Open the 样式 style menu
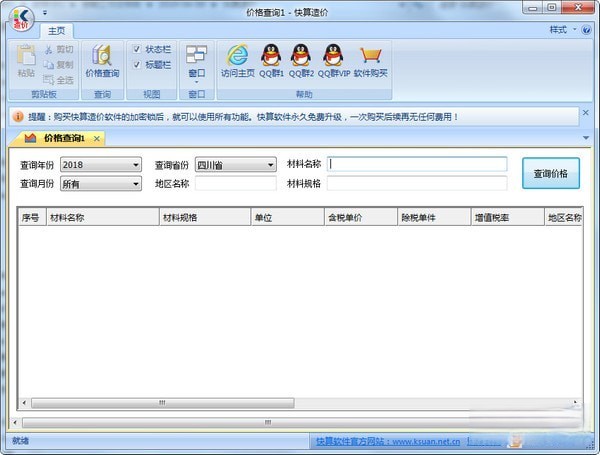600x455 pixels. point(562,30)
